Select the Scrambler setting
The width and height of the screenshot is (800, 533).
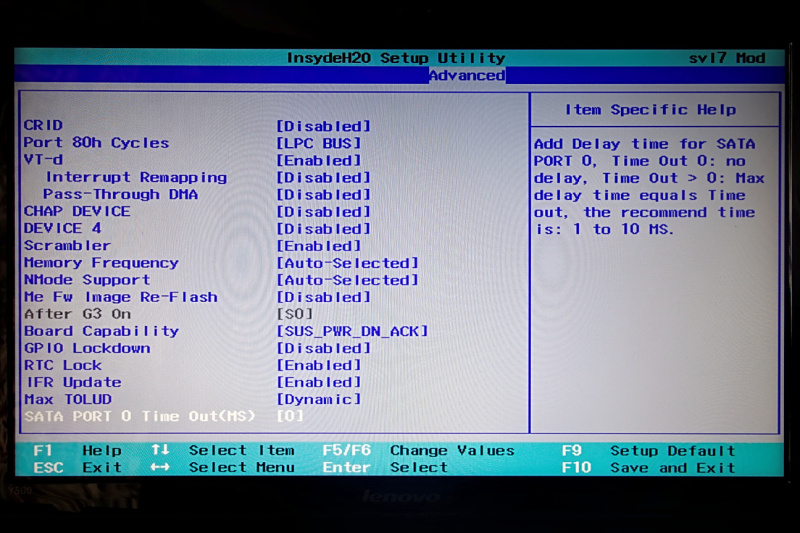pos(67,245)
